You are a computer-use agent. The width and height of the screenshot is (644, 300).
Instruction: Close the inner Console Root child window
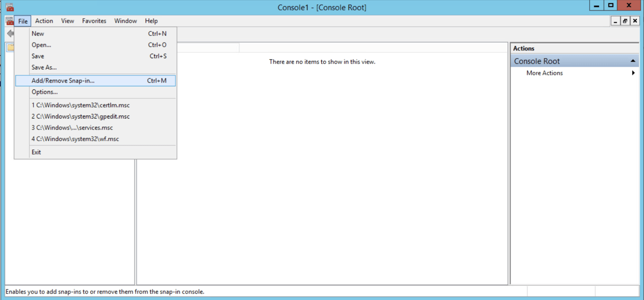pos(635,21)
